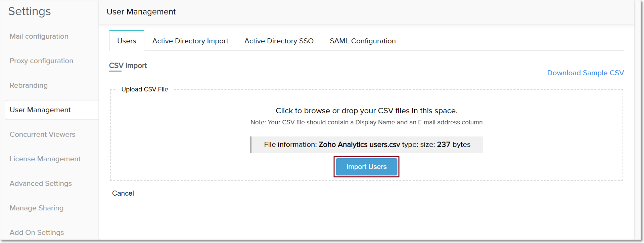Open the Active Directory SSO tab
Screen dimensions: 644x243
click(279, 41)
